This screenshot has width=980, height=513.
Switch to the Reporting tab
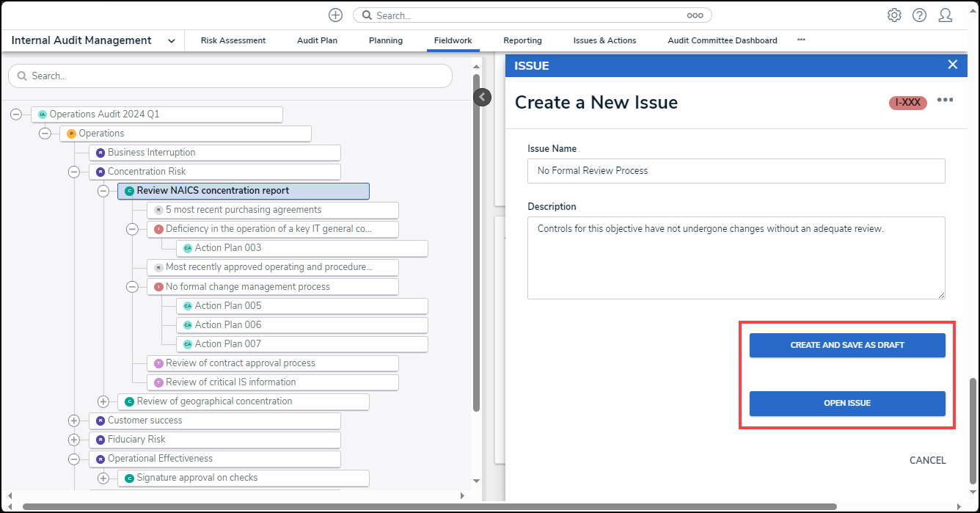[522, 40]
